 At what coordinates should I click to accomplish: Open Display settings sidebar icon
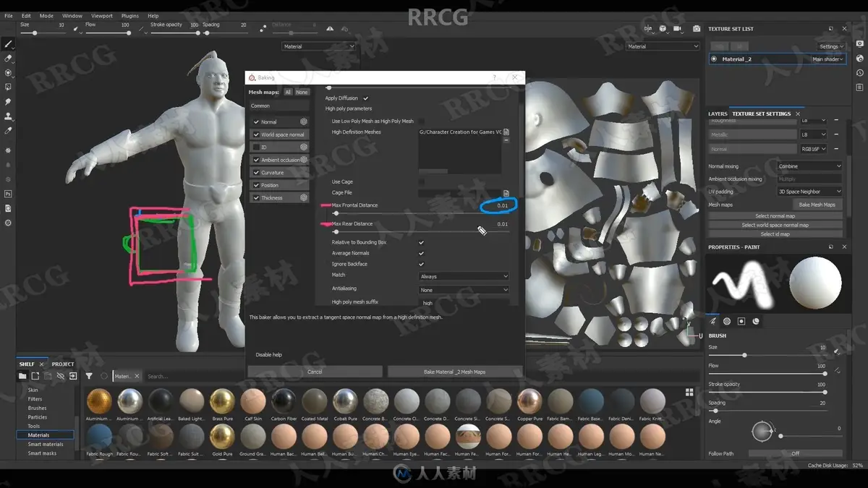(x=859, y=43)
